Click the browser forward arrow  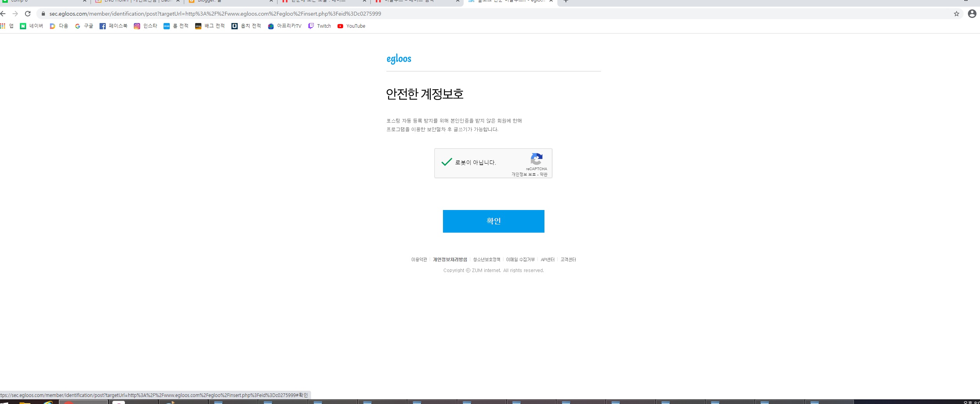15,14
